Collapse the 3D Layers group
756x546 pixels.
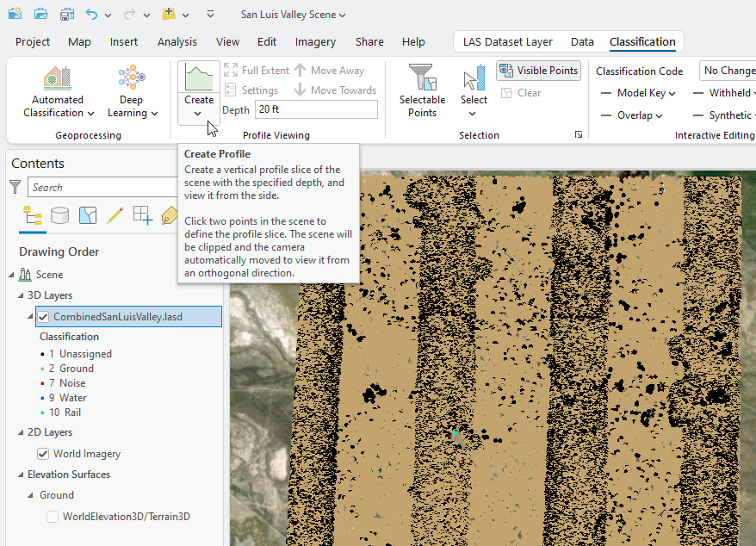(x=22, y=295)
